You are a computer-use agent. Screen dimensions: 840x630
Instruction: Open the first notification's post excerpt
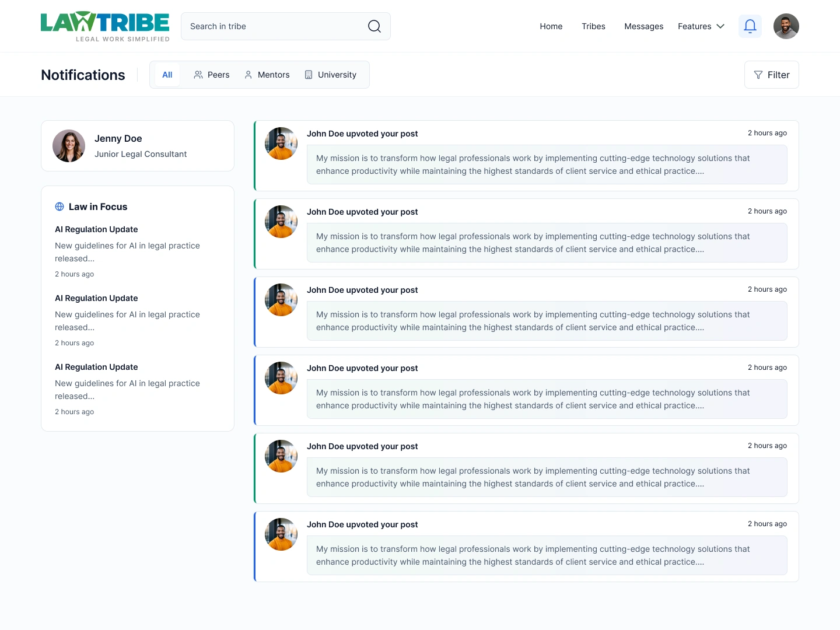point(547,164)
